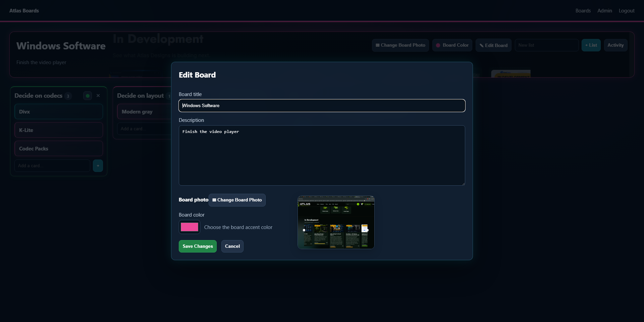Focus the Board title input field

tap(322, 105)
